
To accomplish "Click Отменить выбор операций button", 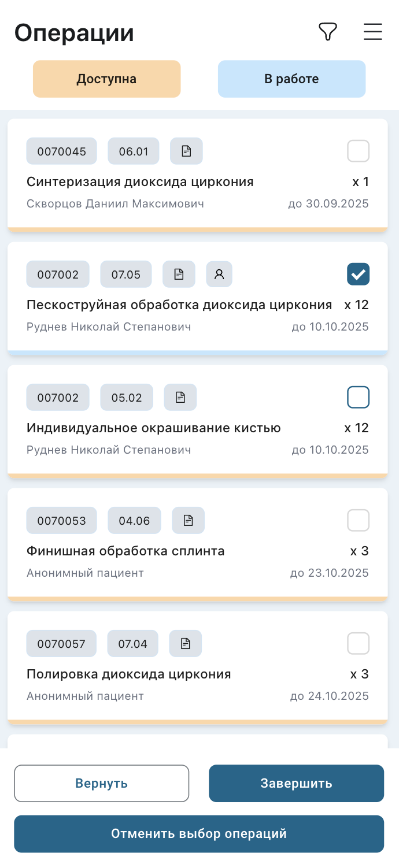I will click(199, 834).
